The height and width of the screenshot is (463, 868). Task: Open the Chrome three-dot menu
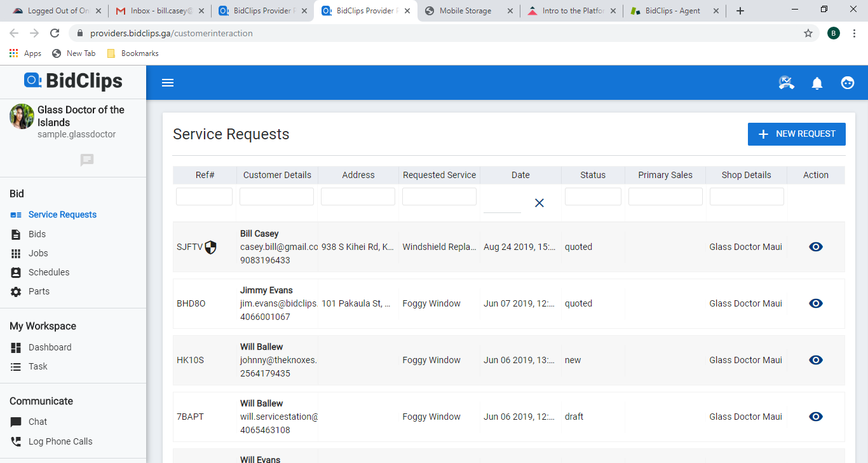click(855, 33)
